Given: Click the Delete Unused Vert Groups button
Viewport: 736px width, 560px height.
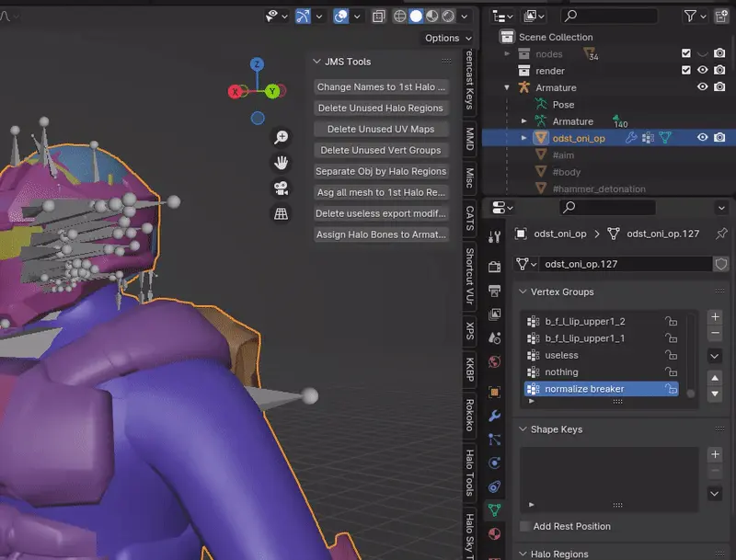Looking at the screenshot, I should 381,150.
